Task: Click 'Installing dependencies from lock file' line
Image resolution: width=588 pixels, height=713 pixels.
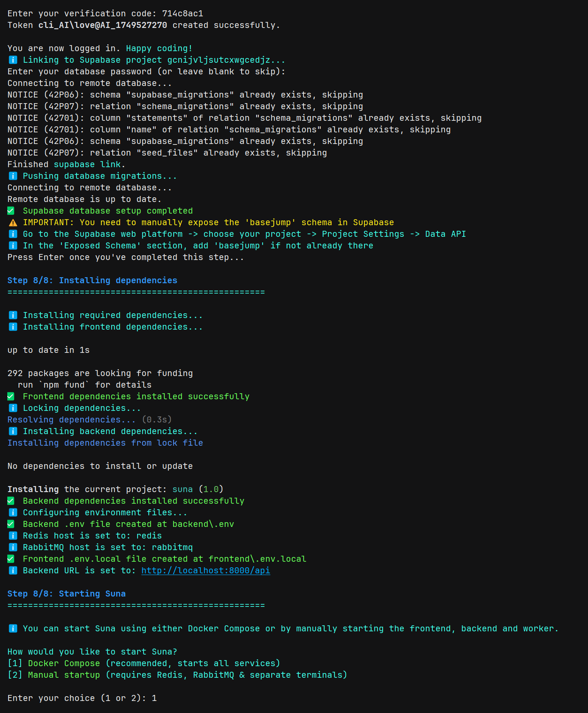Action: (105, 443)
